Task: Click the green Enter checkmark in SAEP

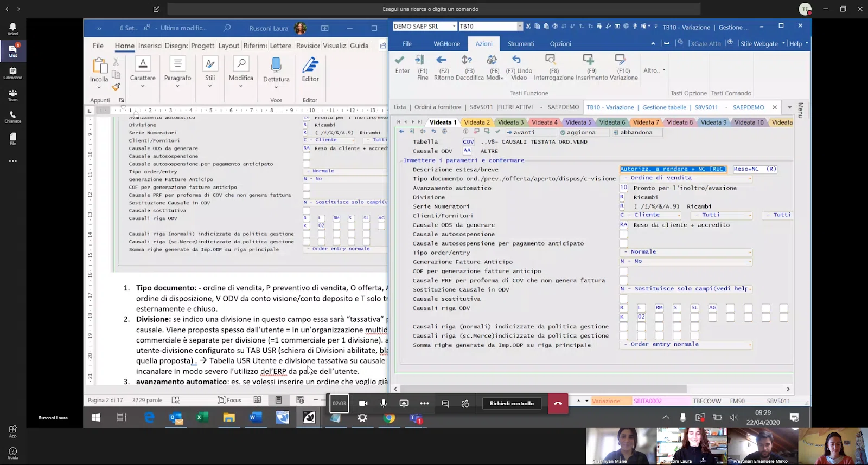Action: tap(400, 60)
